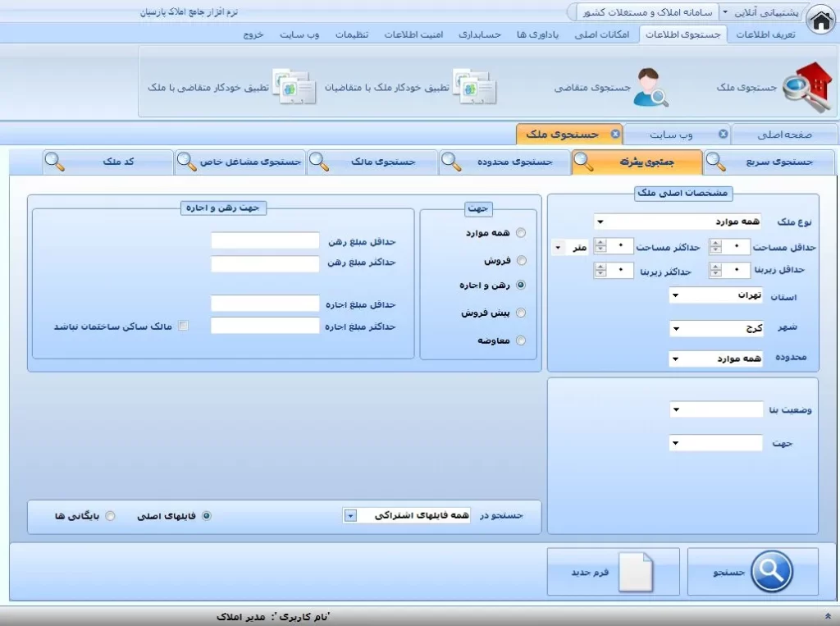Open the جستجو در shared files dropdown

click(350, 516)
